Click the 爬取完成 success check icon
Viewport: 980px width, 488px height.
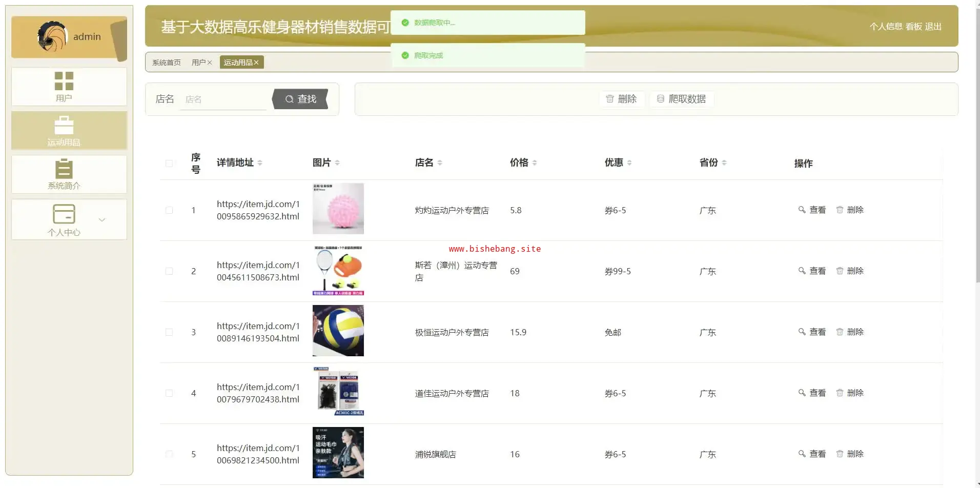point(405,55)
